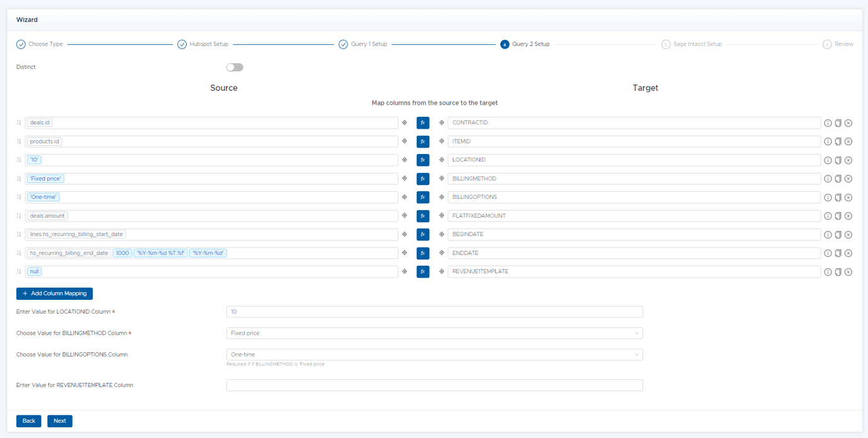The width and height of the screenshot is (868, 438).
Task: Click the info icon for the CONTRACTID mapping
Action: (828, 123)
